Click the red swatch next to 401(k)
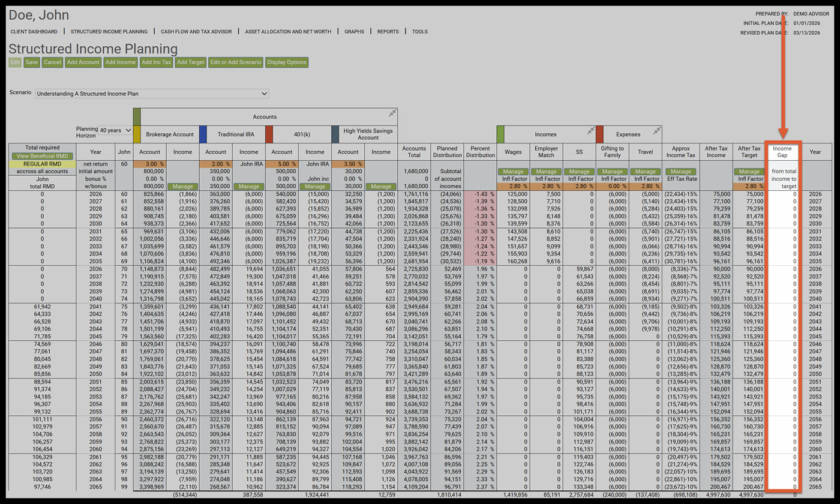The image size is (840, 504). tap(269, 134)
